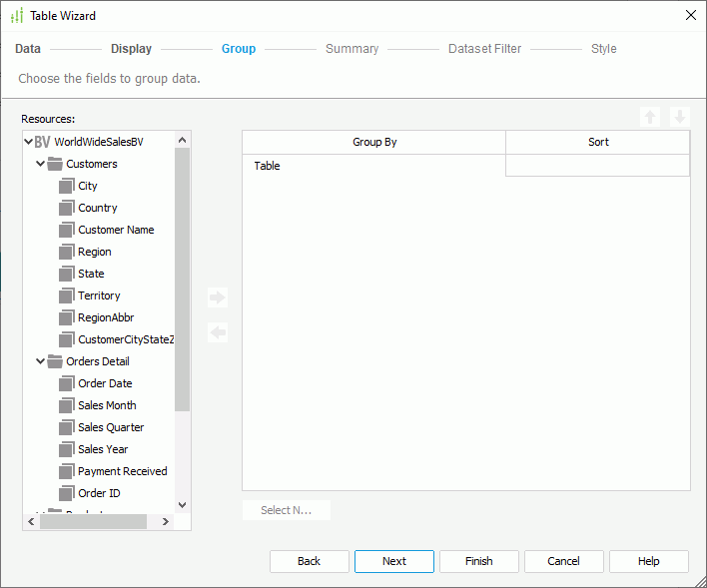707x588 pixels.
Task: Click the WorldWideSalesBV business view icon
Action: (42, 142)
